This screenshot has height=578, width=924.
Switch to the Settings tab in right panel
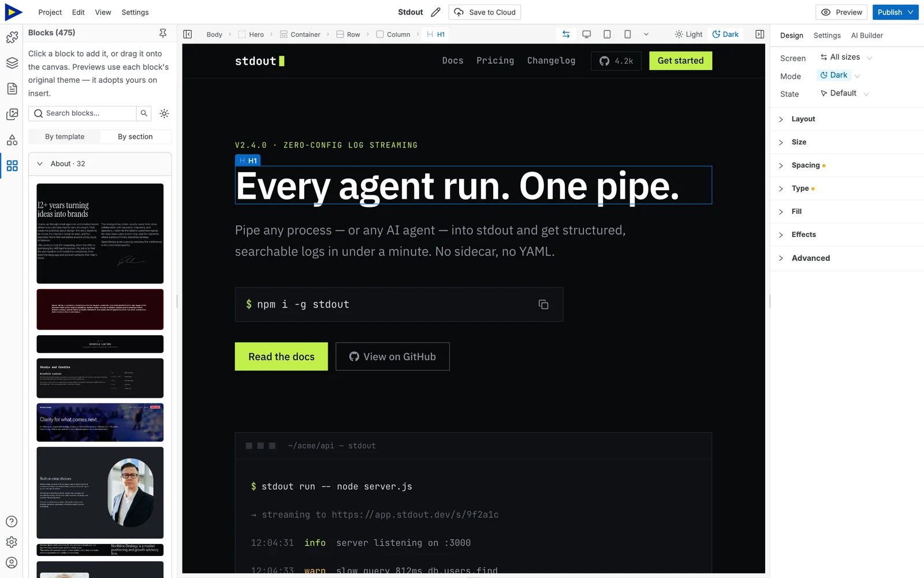[827, 36]
